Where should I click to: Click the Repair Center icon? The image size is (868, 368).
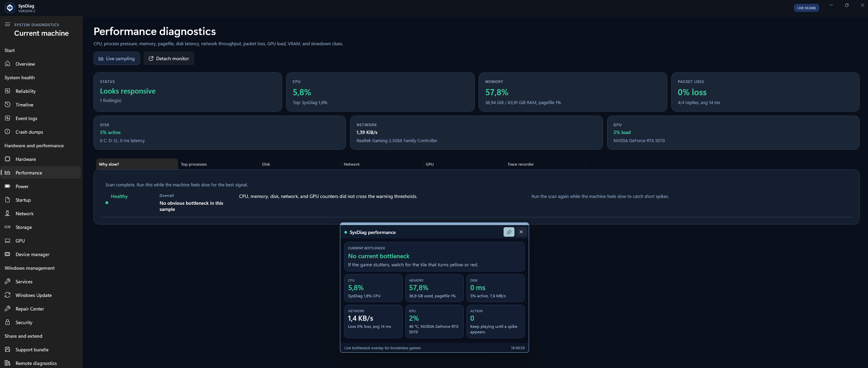click(x=7, y=308)
